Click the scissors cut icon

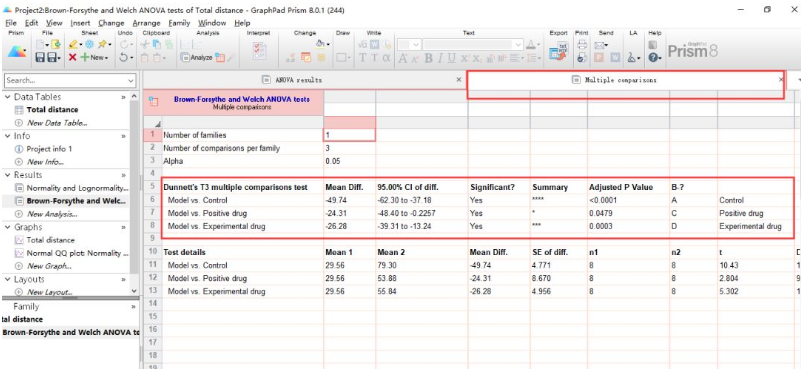coord(144,45)
